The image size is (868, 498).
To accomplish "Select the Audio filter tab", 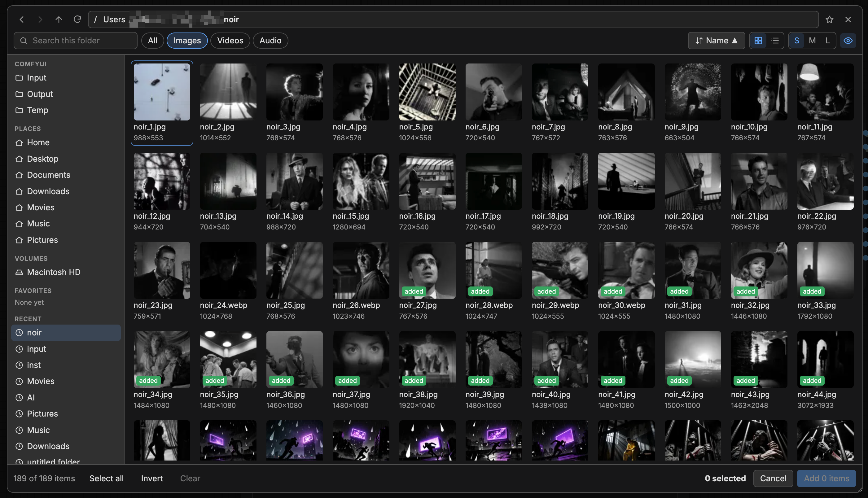I will 270,41.
